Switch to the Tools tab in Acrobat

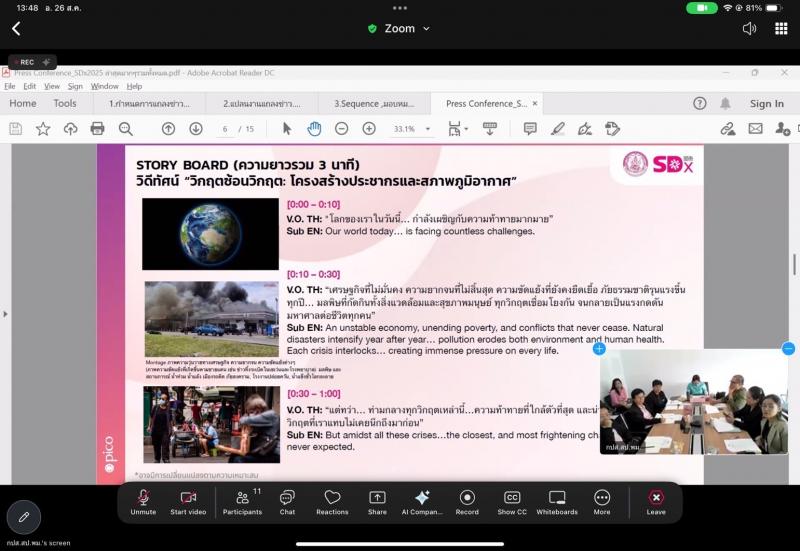coord(65,104)
